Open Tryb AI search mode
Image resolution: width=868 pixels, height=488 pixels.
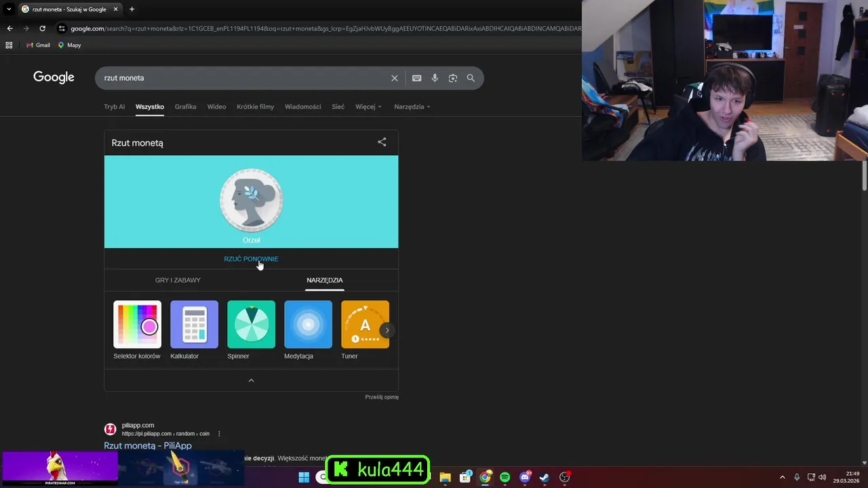114,106
